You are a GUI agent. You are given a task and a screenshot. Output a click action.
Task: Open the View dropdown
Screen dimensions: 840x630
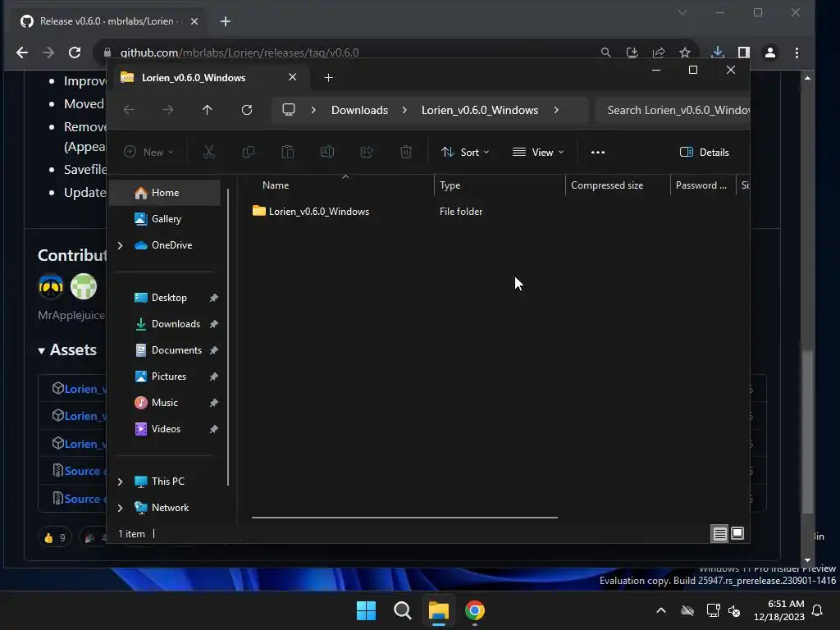[538, 152]
